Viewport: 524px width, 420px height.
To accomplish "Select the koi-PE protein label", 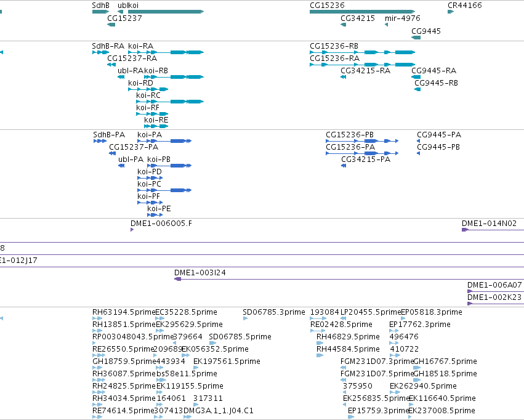I will point(159,209).
